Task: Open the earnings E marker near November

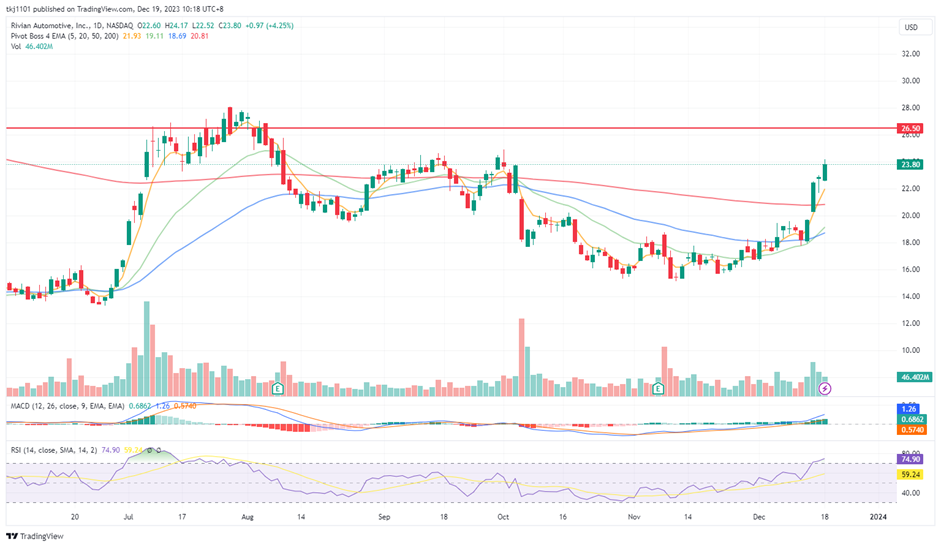Action: tap(658, 387)
